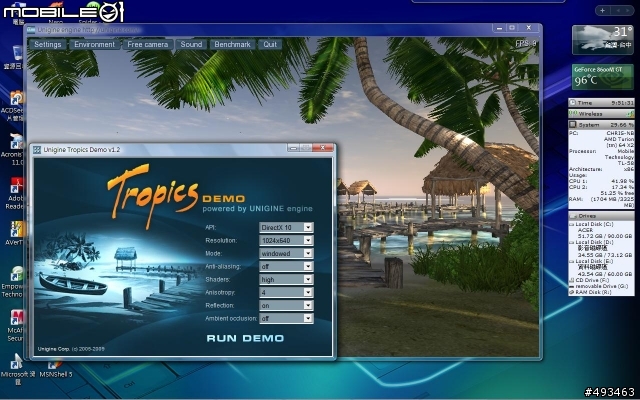This screenshot has width=640, height=400.
Task: Click the Local Disk (C:) entry
Action: click(591, 224)
